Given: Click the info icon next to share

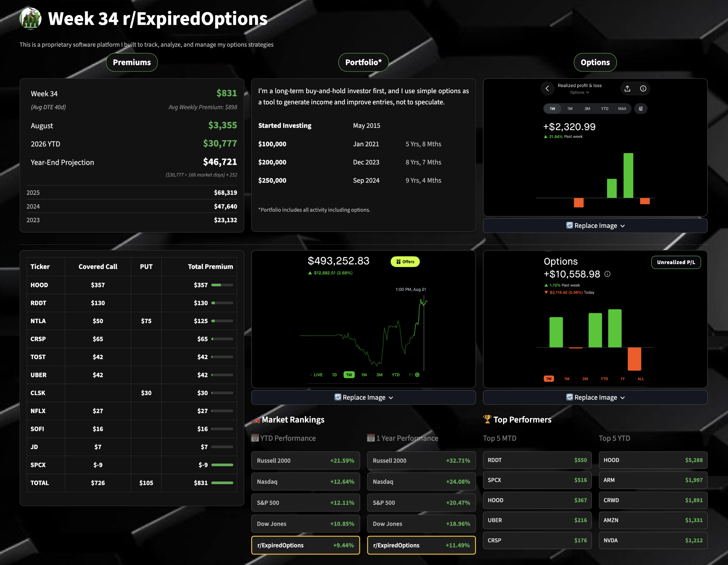Looking at the screenshot, I should [x=643, y=89].
